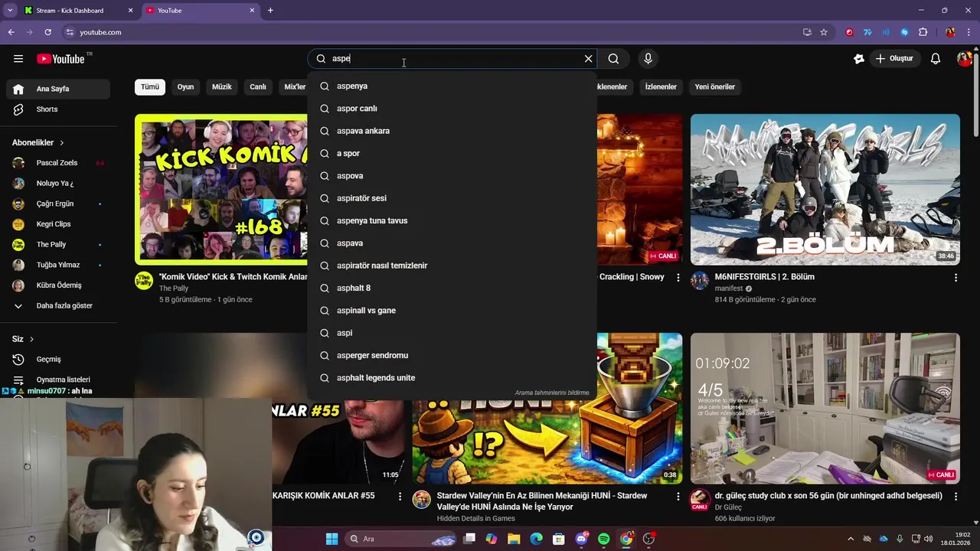This screenshot has height=551, width=980.
Task: Choose the aspinall vs gane suggestion
Action: pos(452,311)
